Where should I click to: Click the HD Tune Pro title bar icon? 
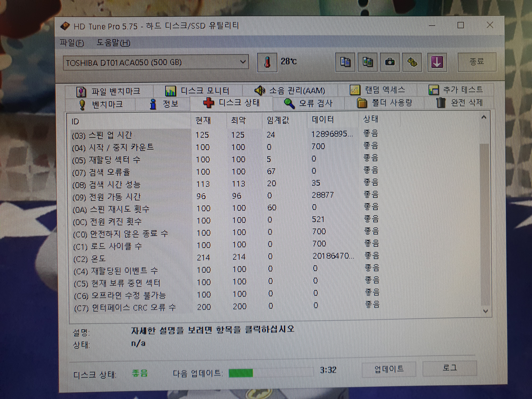point(65,26)
